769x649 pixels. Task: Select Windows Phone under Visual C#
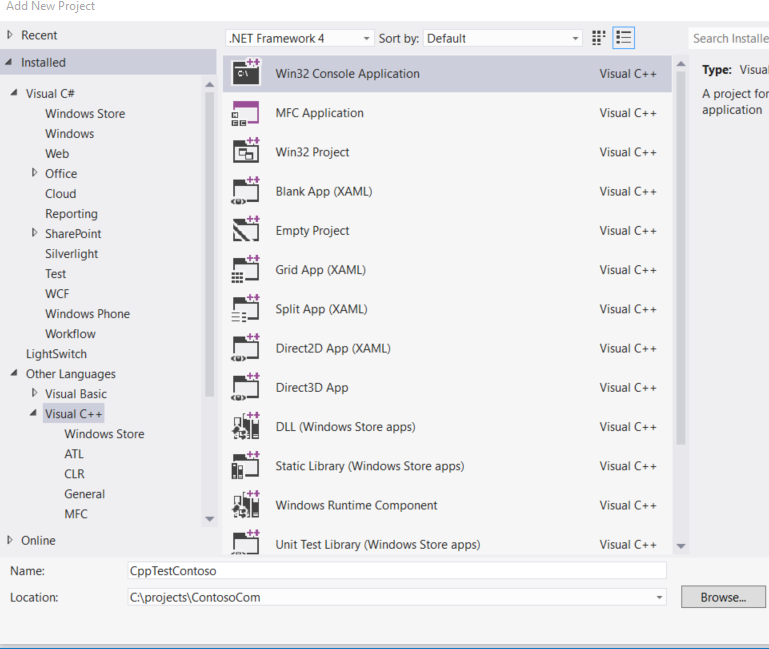pyautogui.click(x=87, y=314)
